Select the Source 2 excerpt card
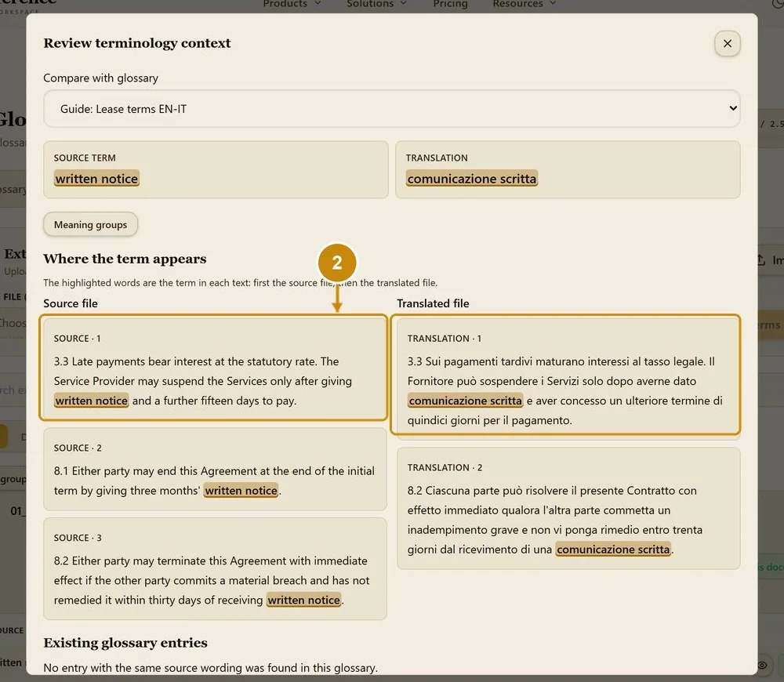Viewport: 784px width, 682px height. [x=215, y=469]
